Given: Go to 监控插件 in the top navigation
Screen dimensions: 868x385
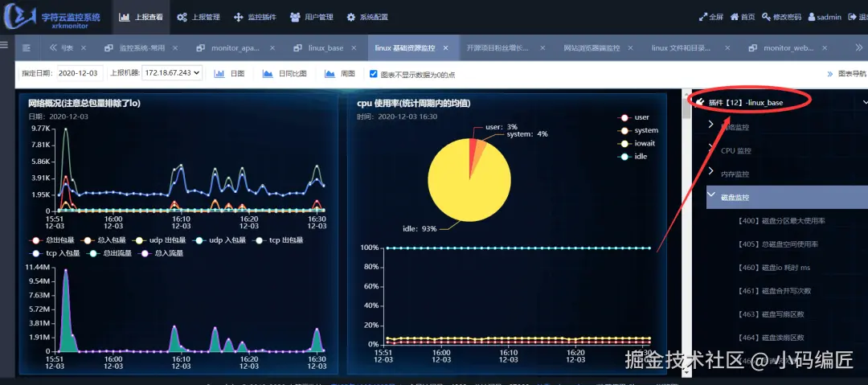Looking at the screenshot, I should 256,17.
